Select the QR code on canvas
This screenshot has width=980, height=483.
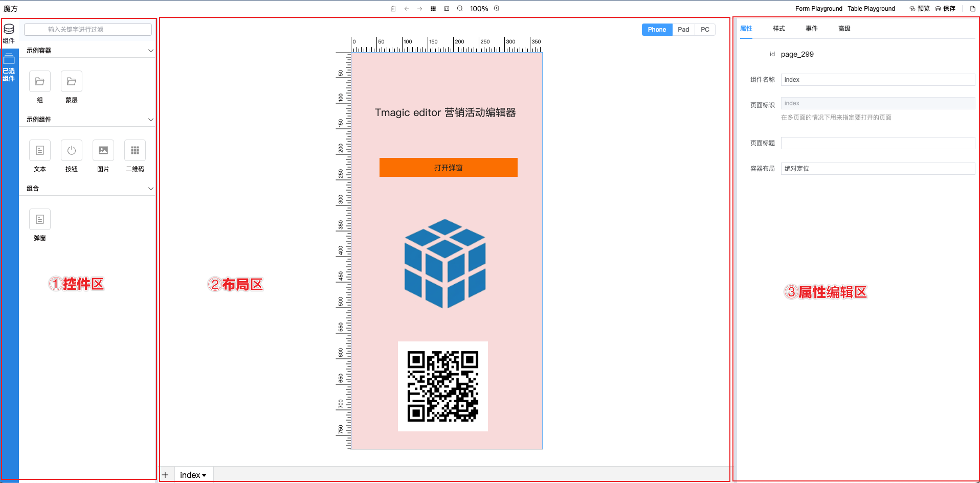pyautogui.click(x=443, y=386)
